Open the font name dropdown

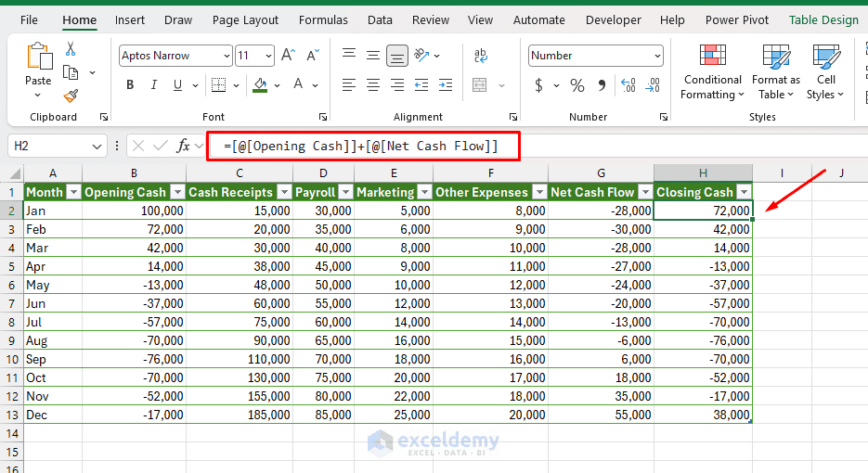tap(227, 56)
